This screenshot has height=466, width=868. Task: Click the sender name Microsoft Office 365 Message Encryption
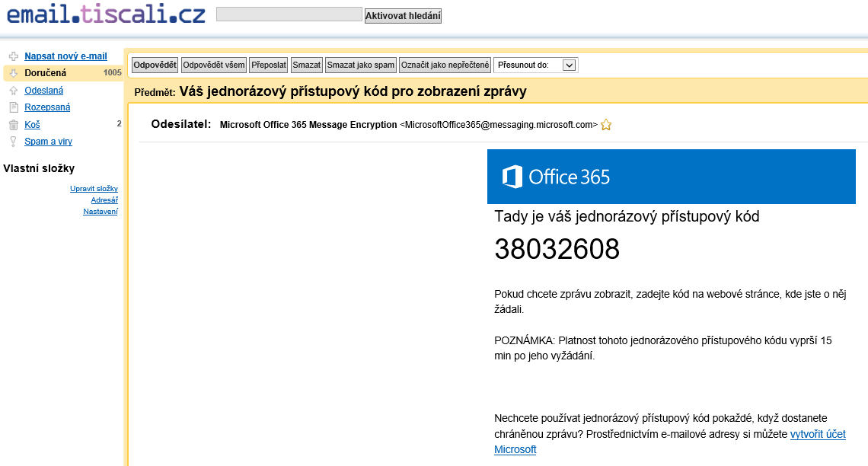[308, 125]
